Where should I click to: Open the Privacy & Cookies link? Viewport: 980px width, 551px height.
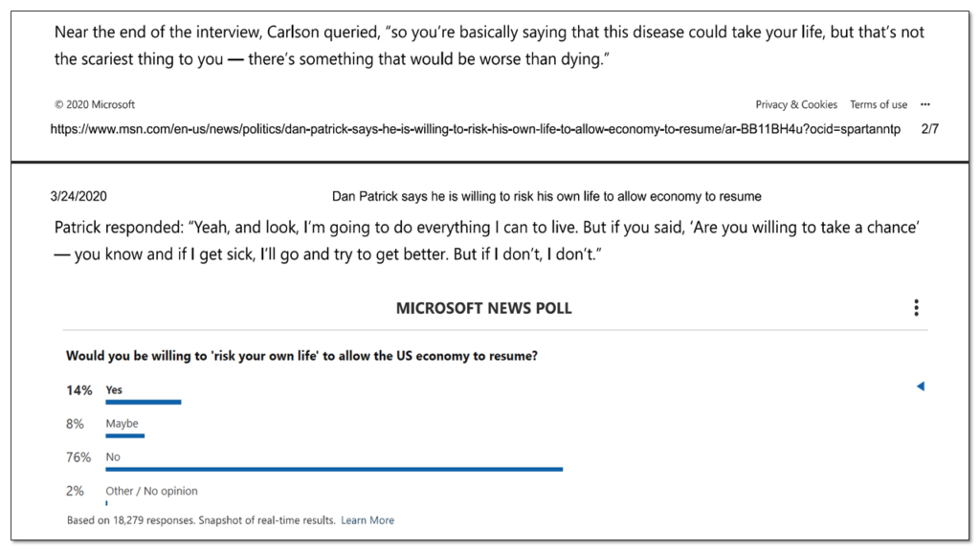pos(796,104)
